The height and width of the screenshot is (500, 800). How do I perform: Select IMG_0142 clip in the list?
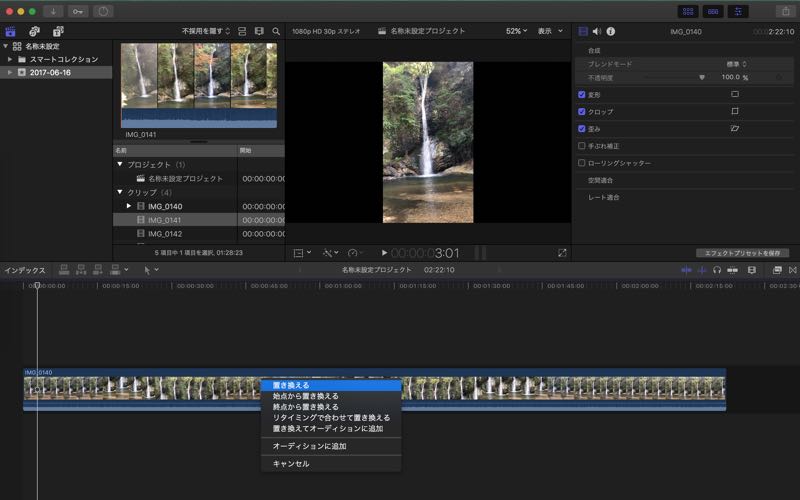165,234
